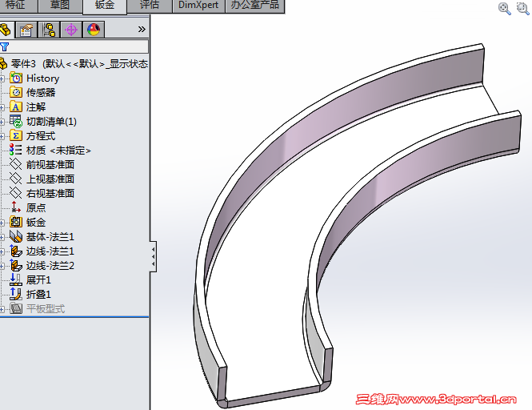Select the 右视基准面 label

(50, 193)
